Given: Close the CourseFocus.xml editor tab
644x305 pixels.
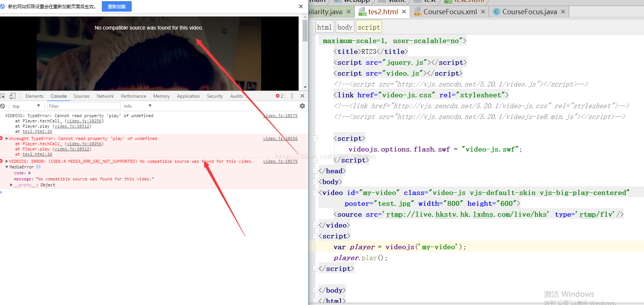Looking at the screenshot, I should (483, 12).
